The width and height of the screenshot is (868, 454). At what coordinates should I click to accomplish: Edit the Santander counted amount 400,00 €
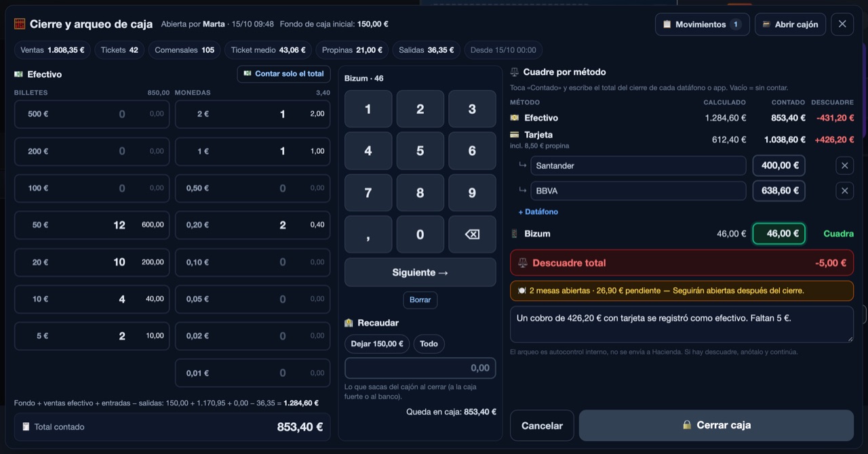point(778,165)
